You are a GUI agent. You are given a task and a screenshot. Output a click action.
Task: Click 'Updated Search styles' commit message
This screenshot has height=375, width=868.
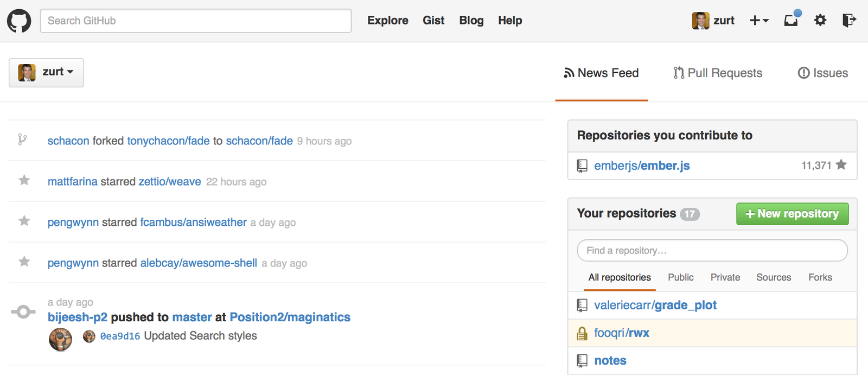click(x=201, y=336)
